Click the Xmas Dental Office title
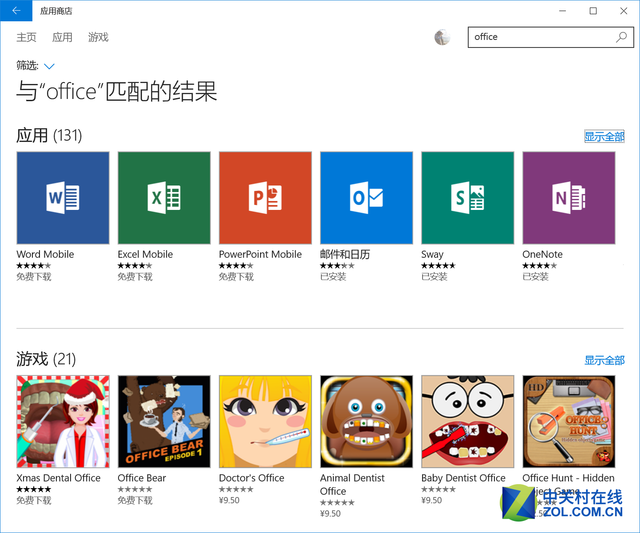 58,478
